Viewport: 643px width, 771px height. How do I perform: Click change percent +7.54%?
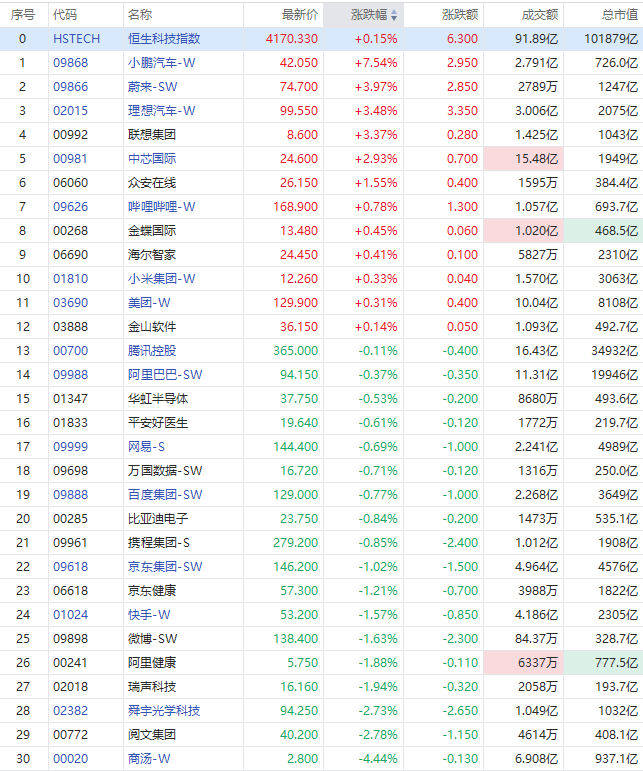pos(376,63)
